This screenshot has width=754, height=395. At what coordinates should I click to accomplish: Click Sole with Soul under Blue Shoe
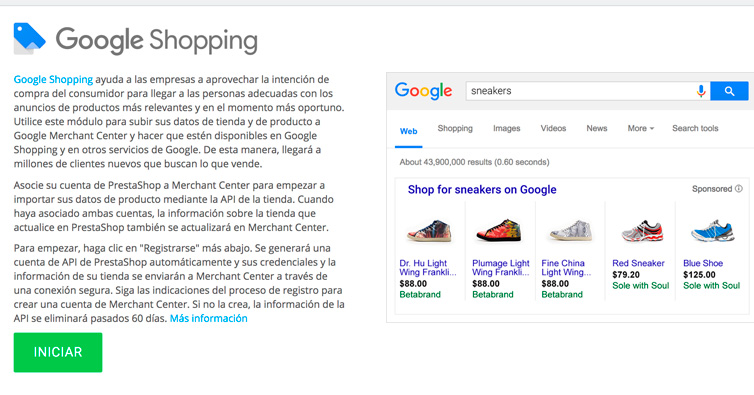pos(711,286)
